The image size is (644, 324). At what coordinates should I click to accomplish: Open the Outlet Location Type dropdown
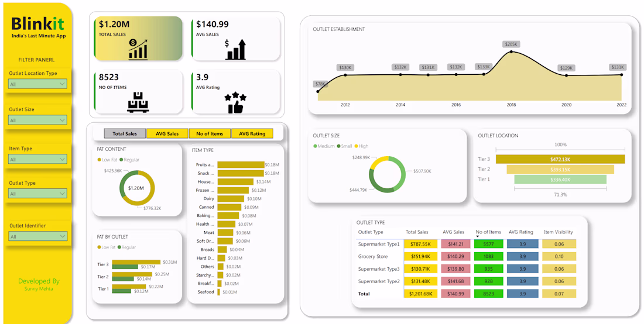tap(37, 84)
